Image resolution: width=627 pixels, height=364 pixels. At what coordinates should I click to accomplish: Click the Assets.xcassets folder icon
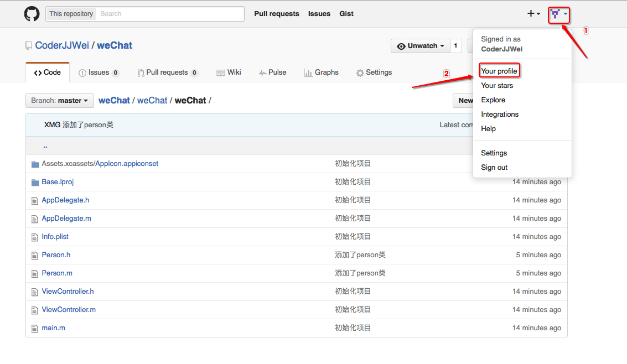coord(35,164)
